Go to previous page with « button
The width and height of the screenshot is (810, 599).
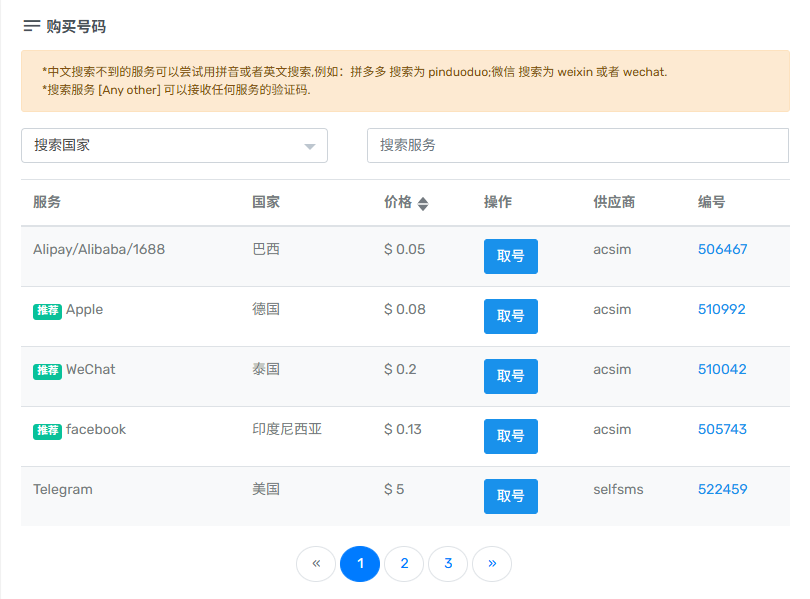tap(316, 564)
